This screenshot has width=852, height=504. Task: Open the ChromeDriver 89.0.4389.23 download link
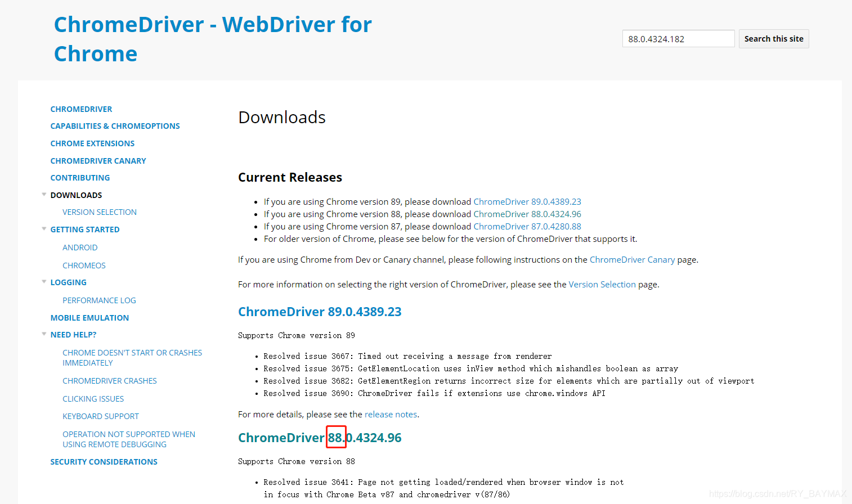point(527,201)
